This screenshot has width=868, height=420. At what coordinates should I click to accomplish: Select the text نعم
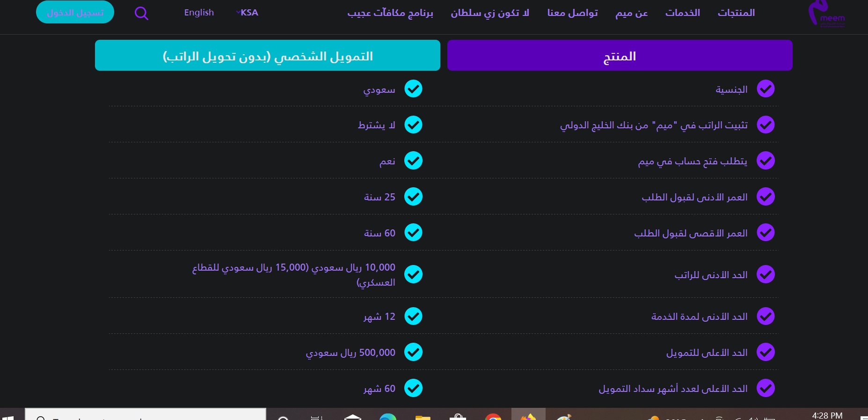point(387,161)
